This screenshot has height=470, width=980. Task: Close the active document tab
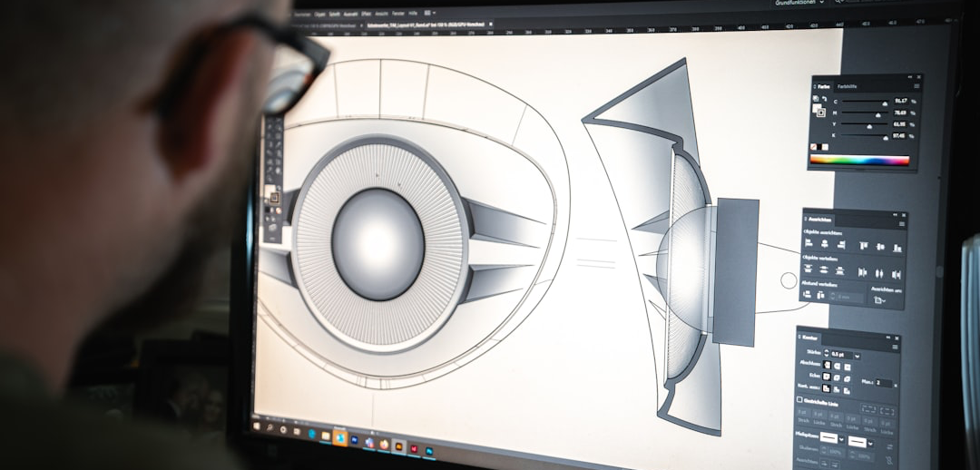(x=491, y=24)
